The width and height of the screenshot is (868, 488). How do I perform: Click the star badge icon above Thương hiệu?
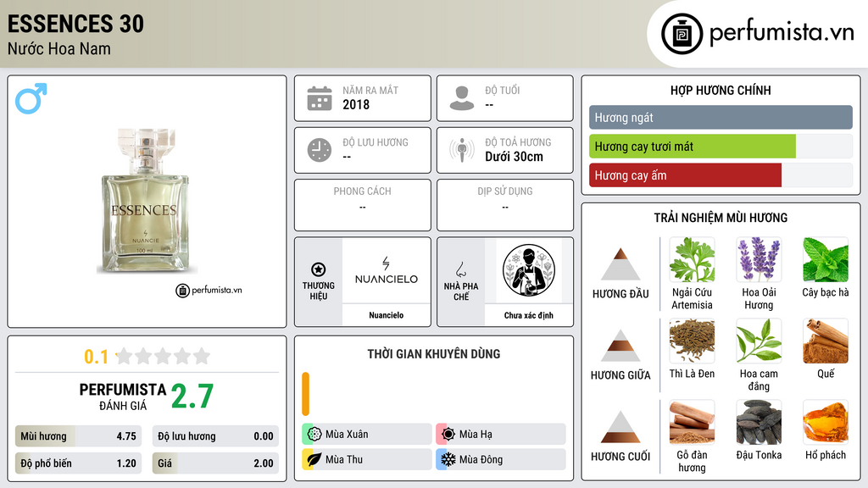click(319, 269)
